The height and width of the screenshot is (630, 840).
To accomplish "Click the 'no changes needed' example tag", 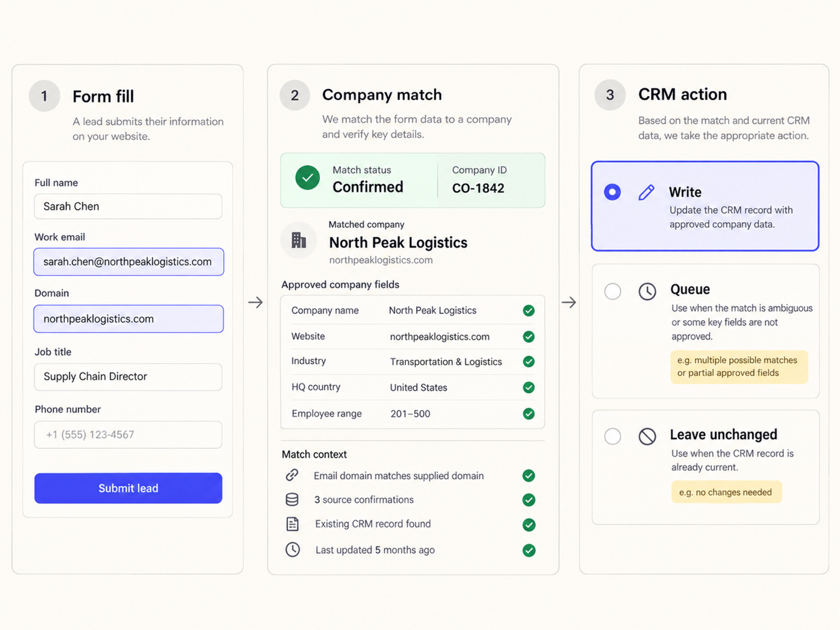I will [x=727, y=492].
